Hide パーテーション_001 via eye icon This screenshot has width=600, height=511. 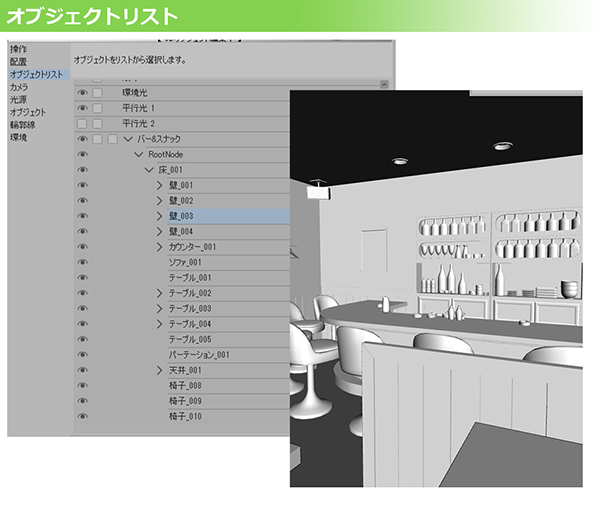point(82,355)
